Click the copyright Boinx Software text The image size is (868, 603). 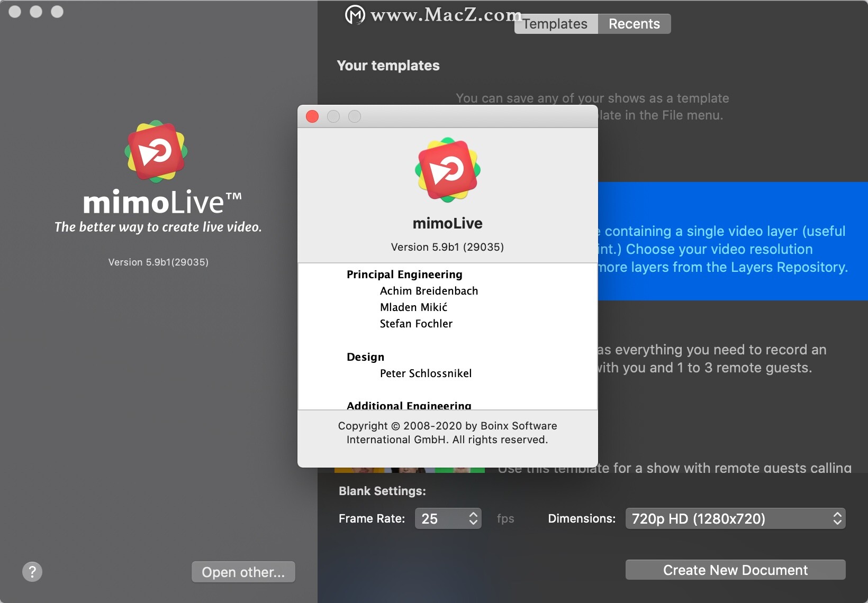click(x=447, y=433)
